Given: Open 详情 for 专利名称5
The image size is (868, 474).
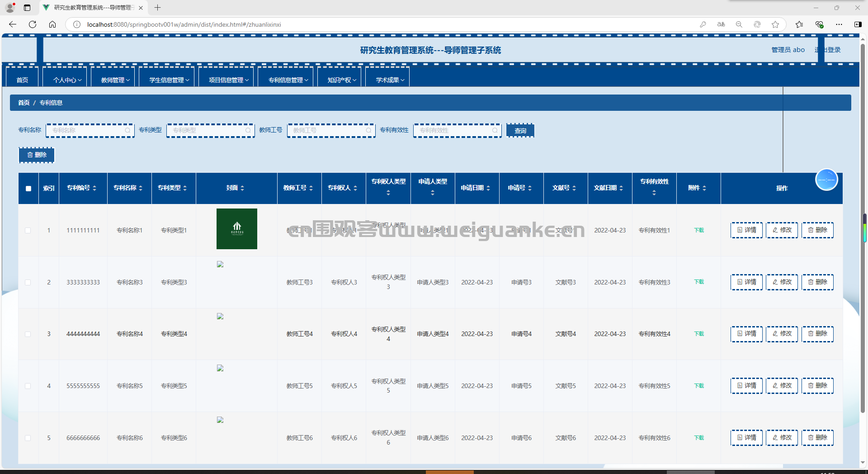Looking at the screenshot, I should click(x=747, y=385).
